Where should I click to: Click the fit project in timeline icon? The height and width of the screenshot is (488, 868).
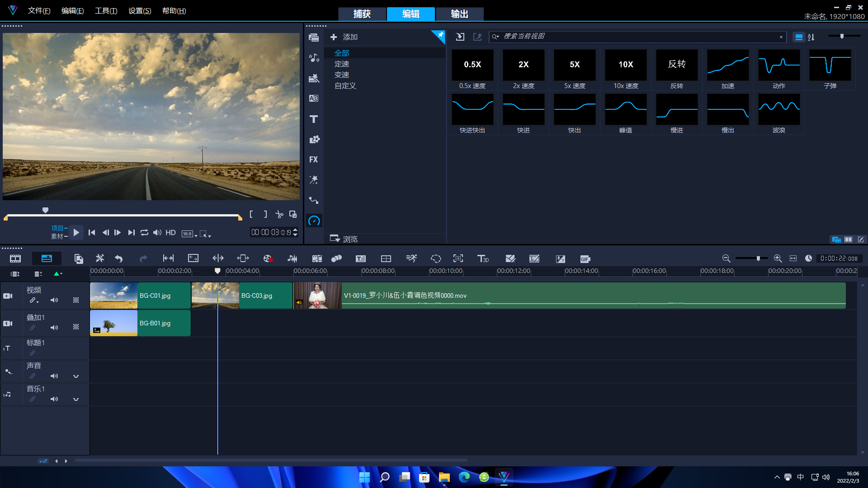793,258
